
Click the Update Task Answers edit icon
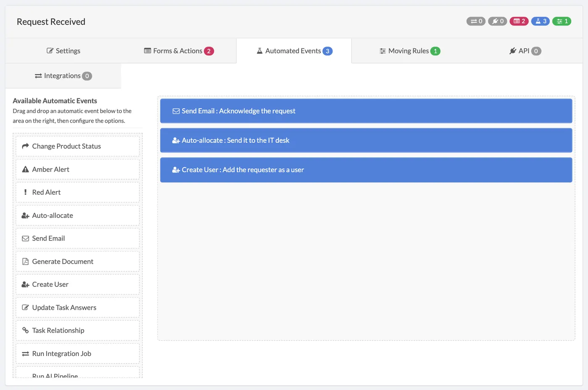click(25, 308)
